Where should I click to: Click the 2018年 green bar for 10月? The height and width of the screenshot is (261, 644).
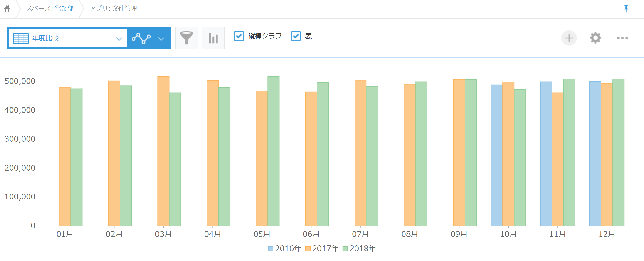tap(520, 158)
